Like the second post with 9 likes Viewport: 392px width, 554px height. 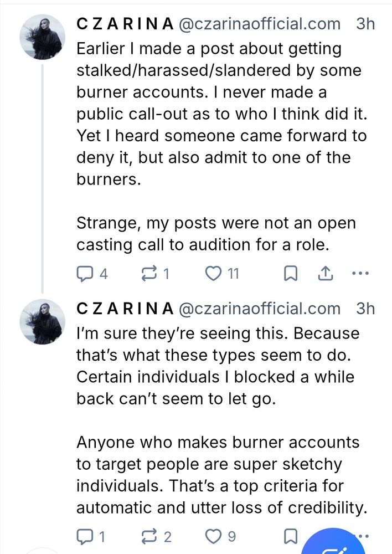[215, 535]
